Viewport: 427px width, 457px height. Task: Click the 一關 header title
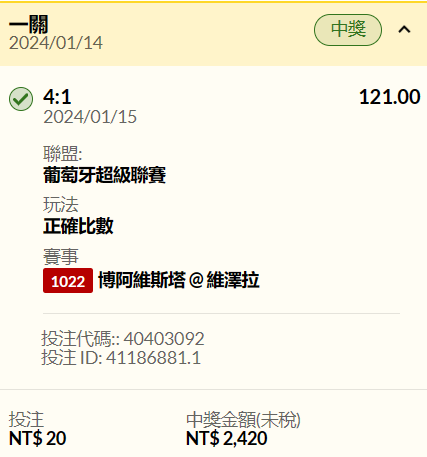tap(29, 24)
